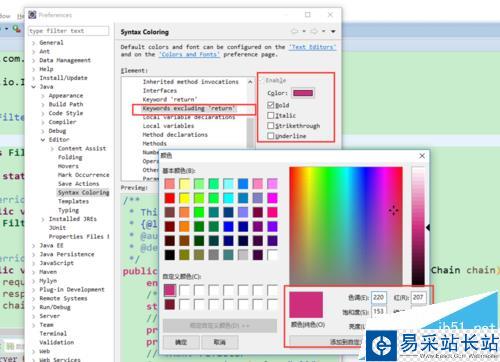500x362 pixels.
Task: Check the Underline option
Action: point(270,136)
